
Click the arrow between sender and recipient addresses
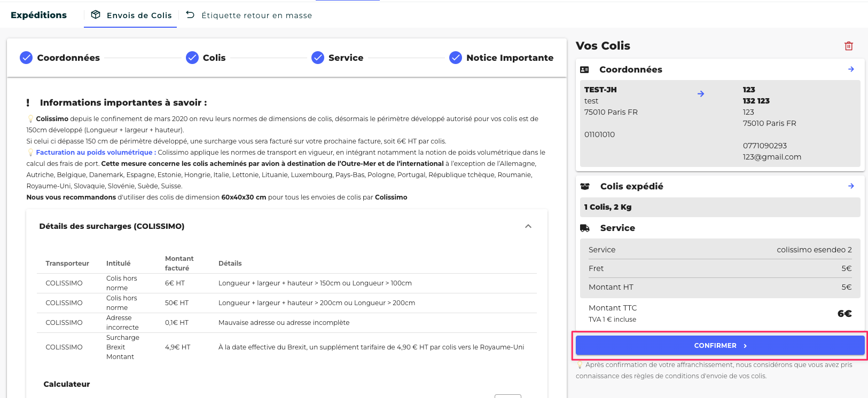701,94
